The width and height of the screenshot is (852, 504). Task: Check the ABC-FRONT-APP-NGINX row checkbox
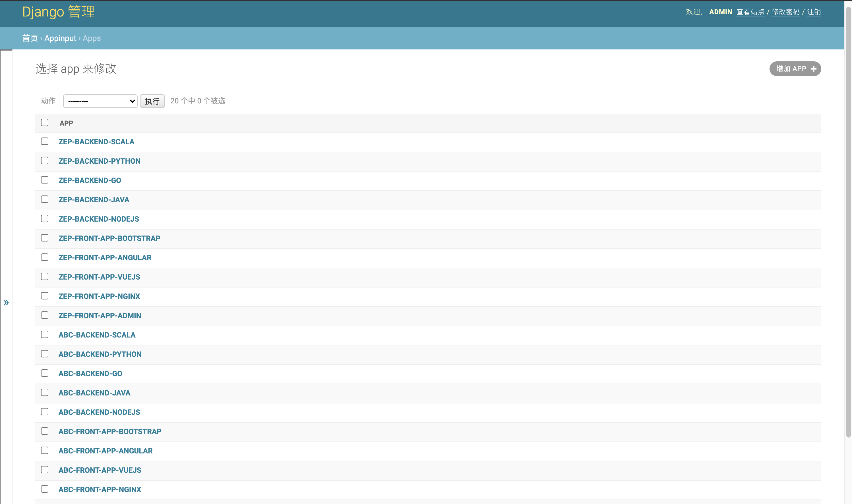pos(45,489)
